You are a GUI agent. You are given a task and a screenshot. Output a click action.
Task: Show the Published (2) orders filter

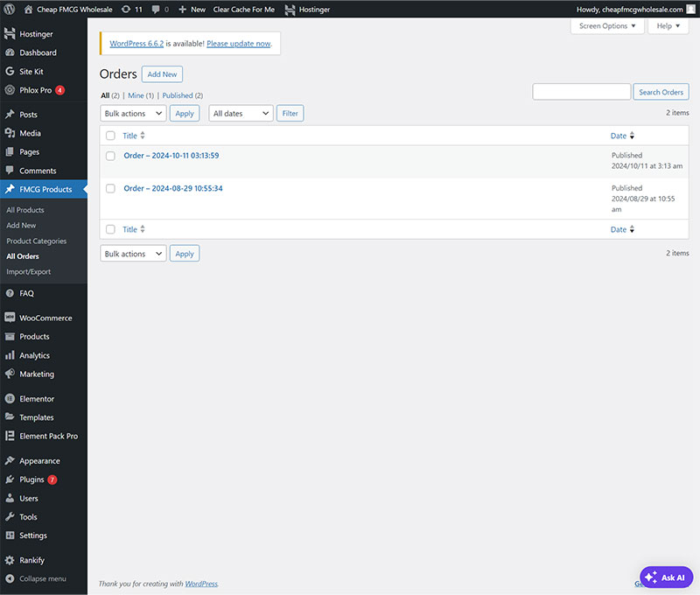tap(183, 95)
